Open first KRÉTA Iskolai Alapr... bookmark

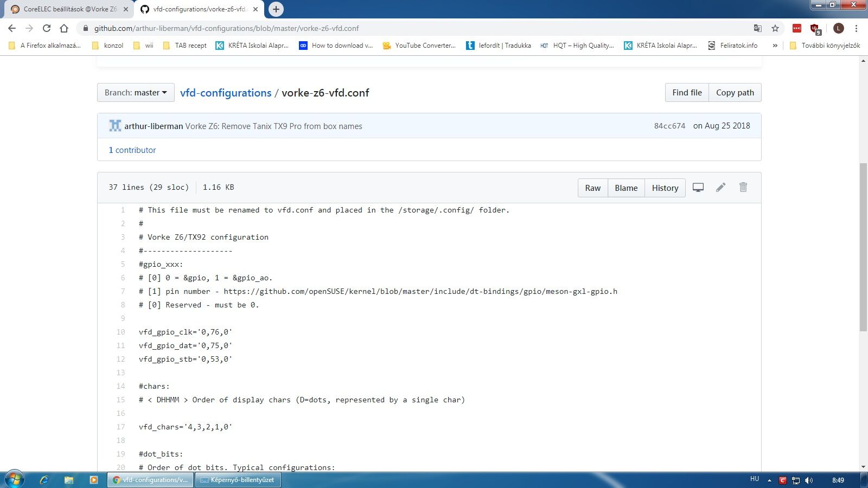coord(252,46)
